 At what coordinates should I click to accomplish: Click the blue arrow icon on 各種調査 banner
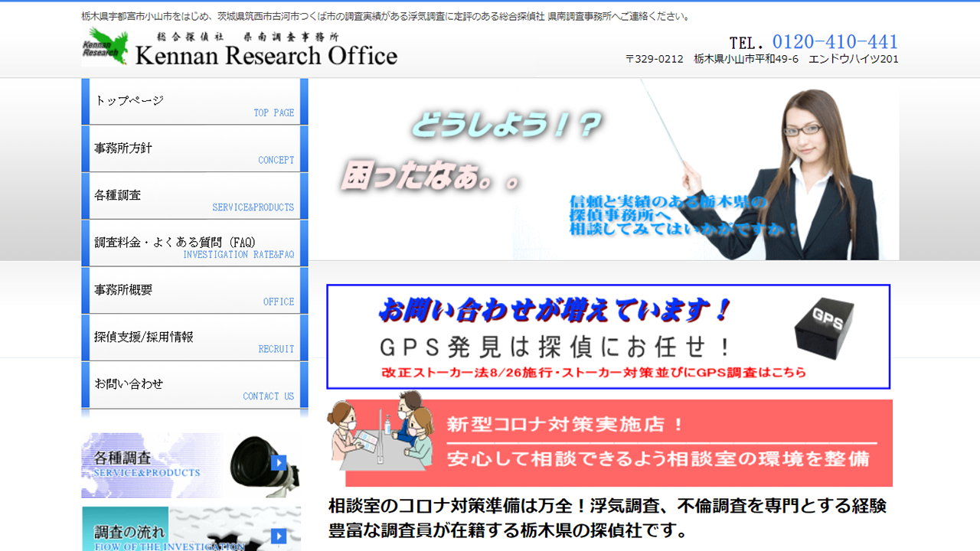pos(280,463)
